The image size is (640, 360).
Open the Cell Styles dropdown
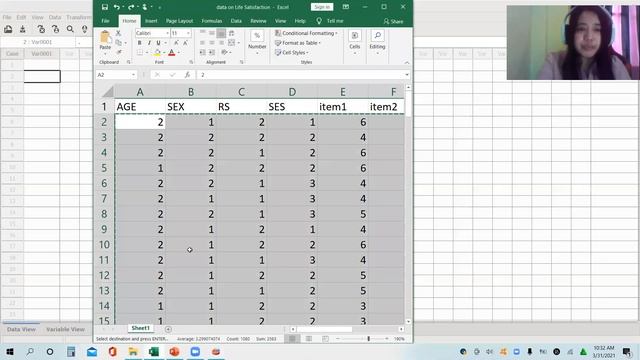pyautogui.click(x=291, y=53)
